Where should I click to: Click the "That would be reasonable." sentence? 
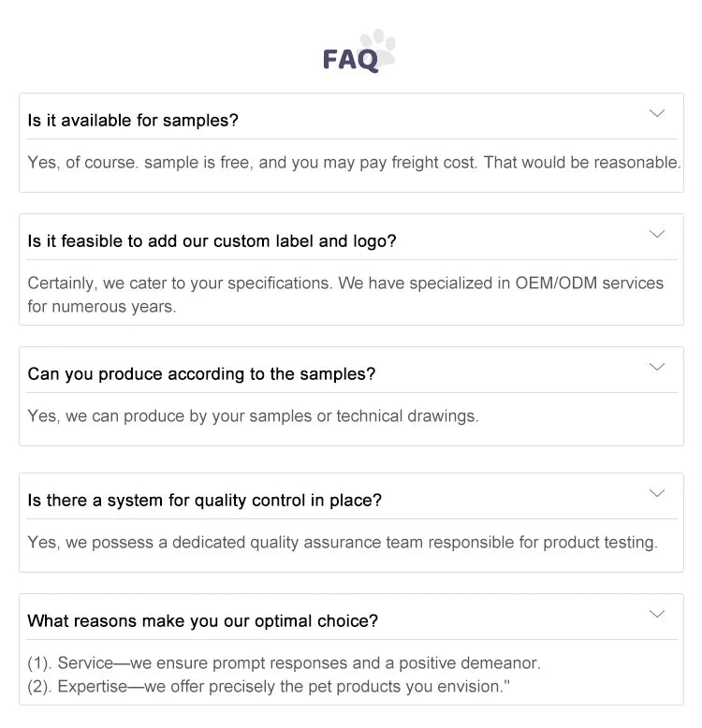(582, 163)
